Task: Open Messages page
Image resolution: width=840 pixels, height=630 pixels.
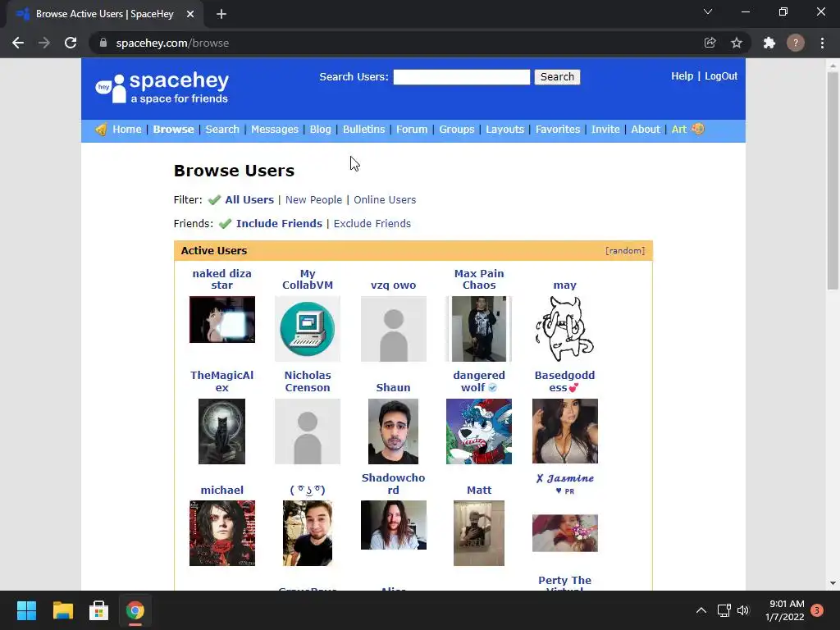Action: [x=274, y=129]
